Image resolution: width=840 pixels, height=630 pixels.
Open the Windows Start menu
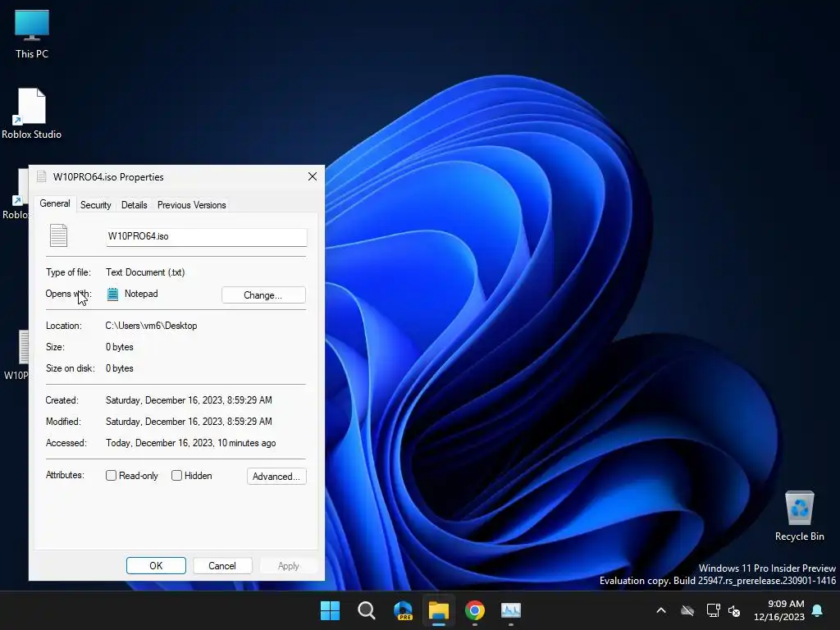(x=330, y=610)
